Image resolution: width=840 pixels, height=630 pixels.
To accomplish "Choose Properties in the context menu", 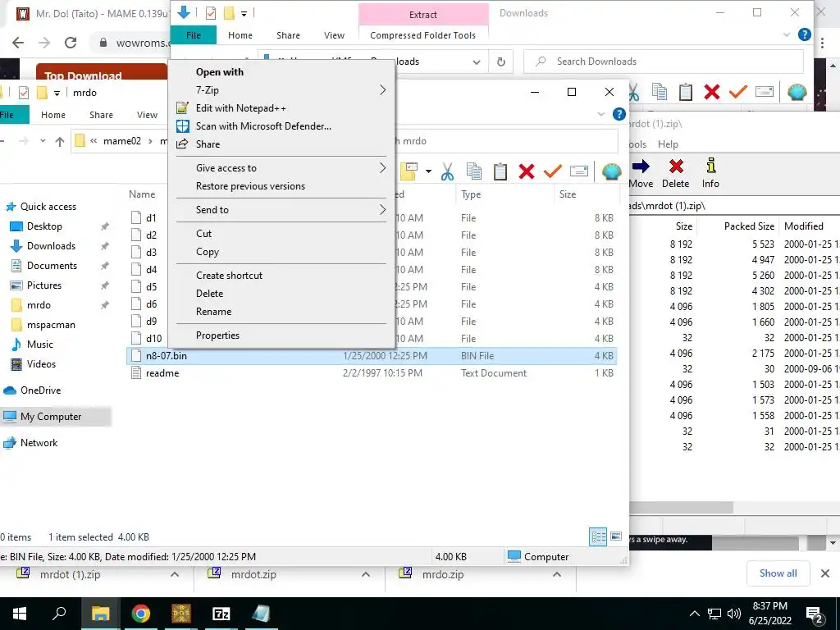I will point(282,336).
